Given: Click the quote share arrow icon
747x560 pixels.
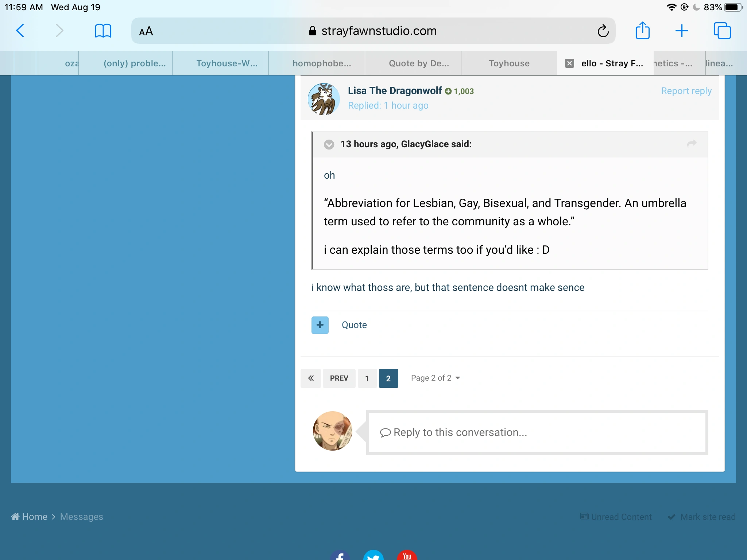Looking at the screenshot, I should pos(692,144).
